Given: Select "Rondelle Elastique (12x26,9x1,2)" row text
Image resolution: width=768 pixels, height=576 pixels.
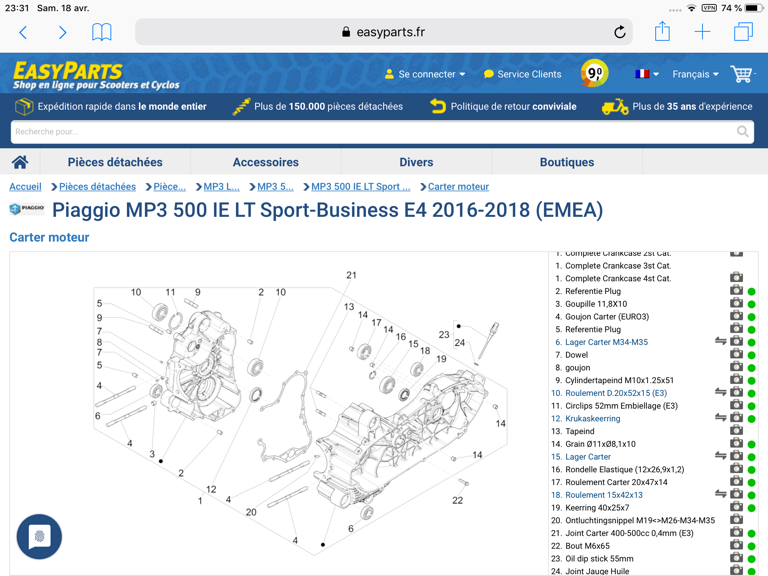Looking at the screenshot, I should click(624, 469).
